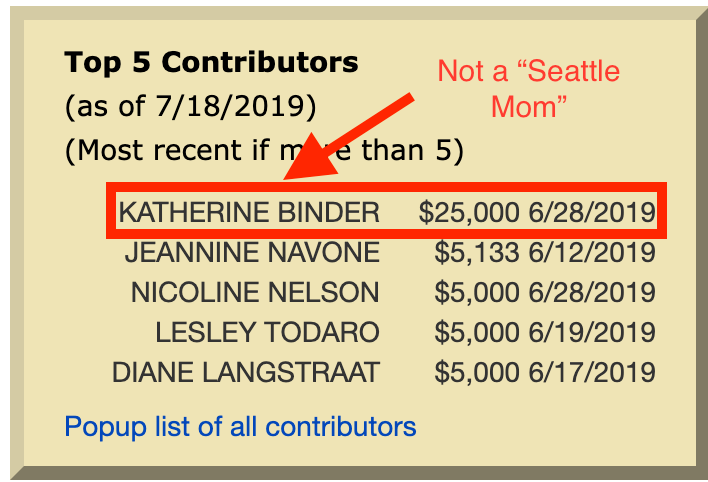The height and width of the screenshot is (482, 708).
Task: Click the Top 5 Contributors heading
Action: [211, 62]
